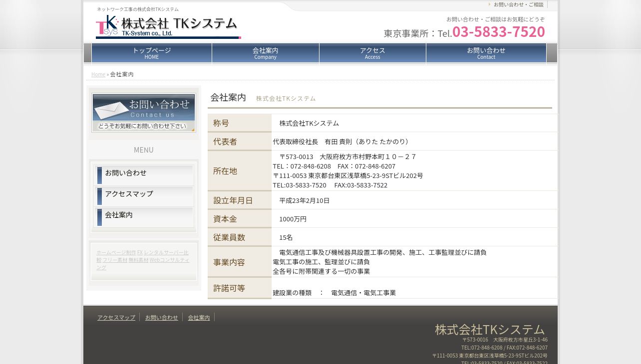Click footer お問い合わせ link

tap(162, 317)
